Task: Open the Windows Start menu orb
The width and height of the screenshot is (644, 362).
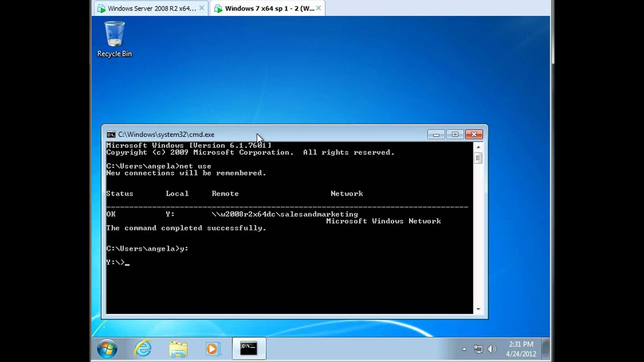Action: [x=107, y=348]
